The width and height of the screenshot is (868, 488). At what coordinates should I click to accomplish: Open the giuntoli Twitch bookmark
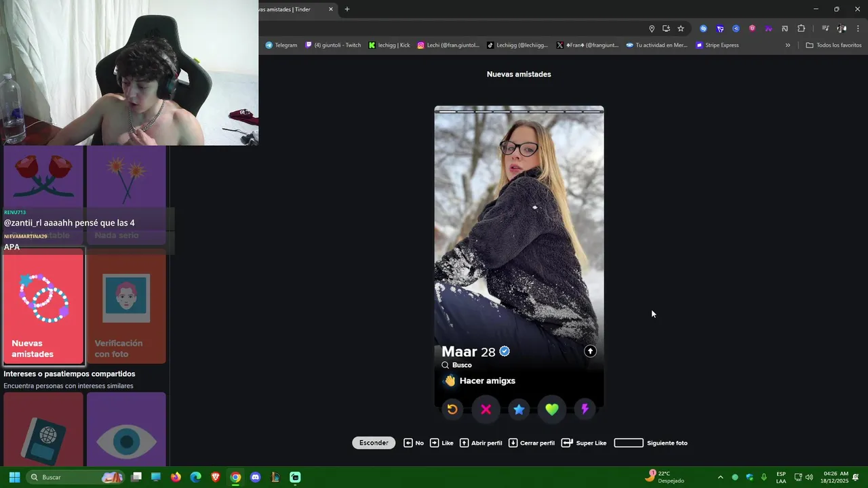point(333,45)
